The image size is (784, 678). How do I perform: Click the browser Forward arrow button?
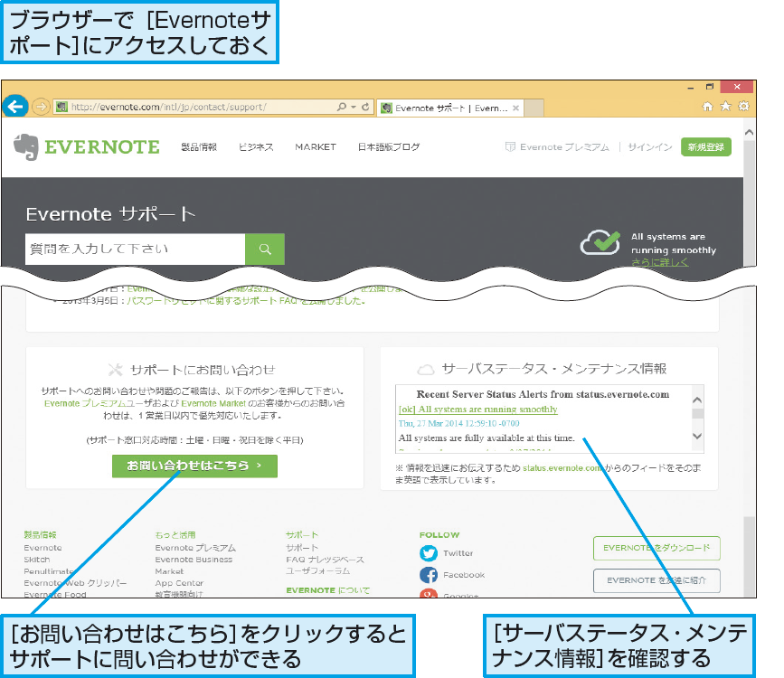tap(41, 107)
